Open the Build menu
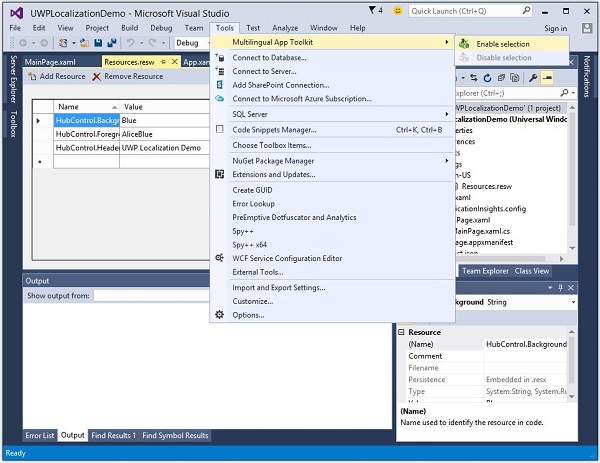Viewport: 600px width, 463px height. [129, 28]
